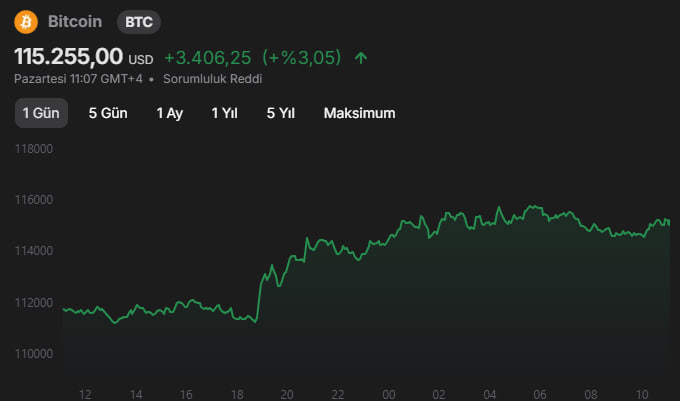Click the 110000 y-axis label
The width and height of the screenshot is (680, 401).
(34, 354)
